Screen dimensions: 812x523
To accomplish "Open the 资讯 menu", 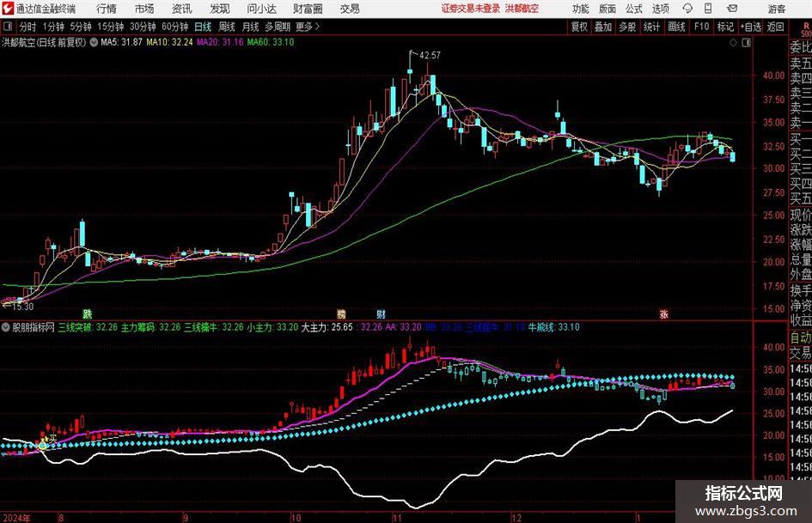I will (182, 9).
